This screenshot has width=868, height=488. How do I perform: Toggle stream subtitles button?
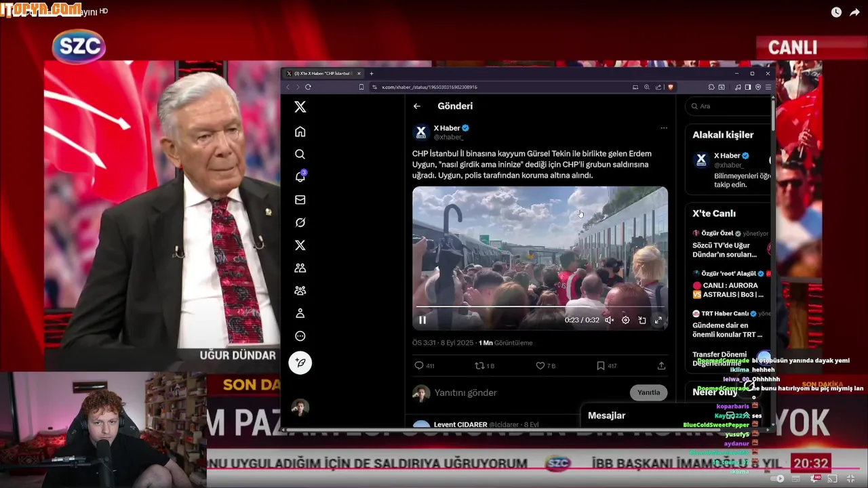click(797, 479)
